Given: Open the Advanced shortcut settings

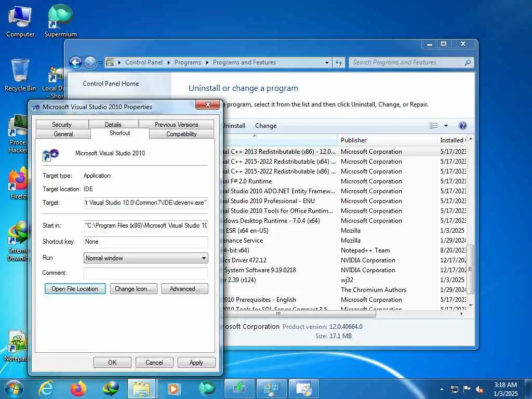Looking at the screenshot, I should point(185,289).
